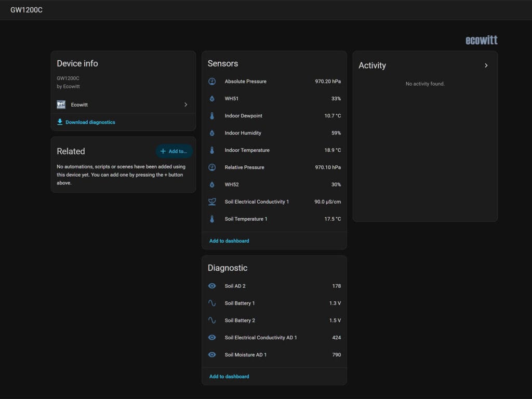The height and width of the screenshot is (399, 532).
Task: Click the Soil Moisture AD 1 eye icon
Action: coord(212,355)
